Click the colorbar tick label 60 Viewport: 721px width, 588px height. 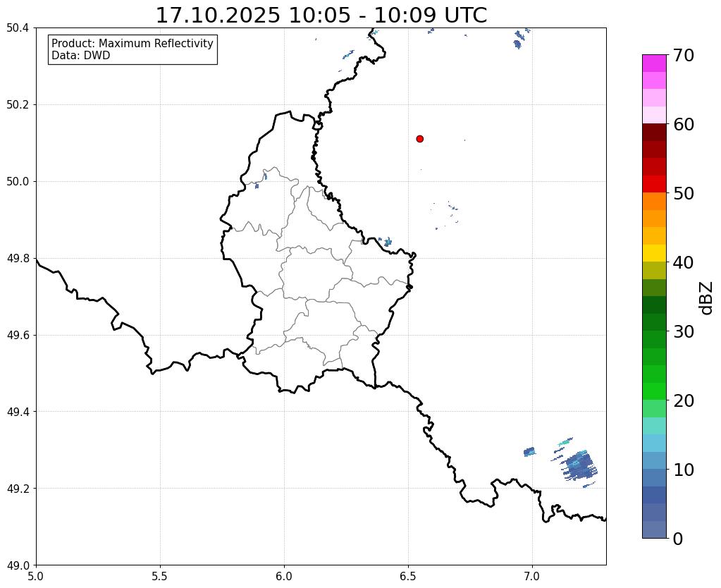[683, 124]
